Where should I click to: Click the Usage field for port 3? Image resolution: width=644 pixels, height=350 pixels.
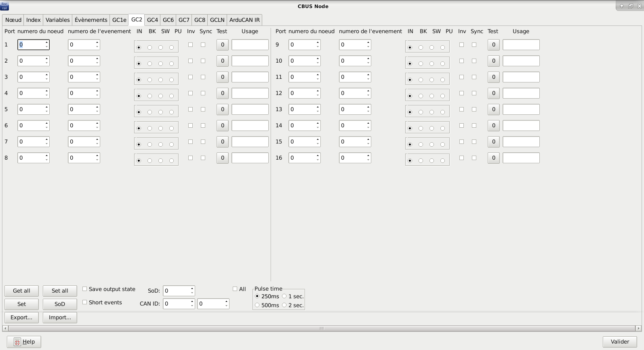click(x=250, y=77)
